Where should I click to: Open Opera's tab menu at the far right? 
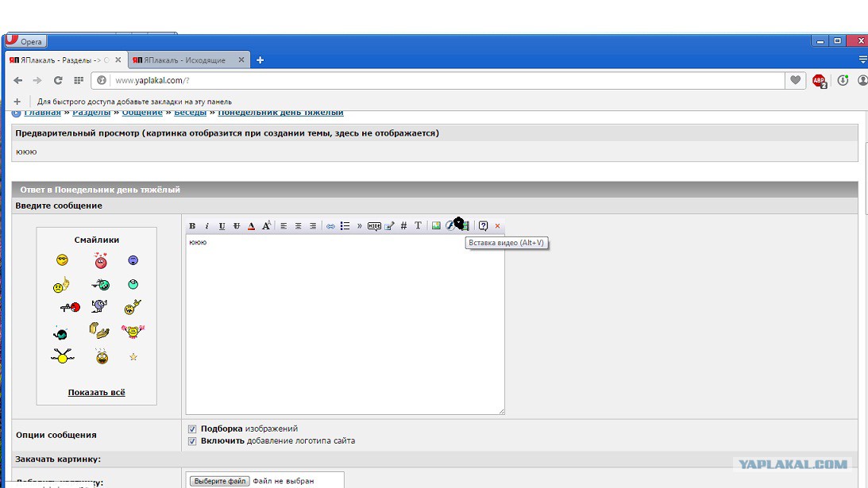[x=862, y=60]
